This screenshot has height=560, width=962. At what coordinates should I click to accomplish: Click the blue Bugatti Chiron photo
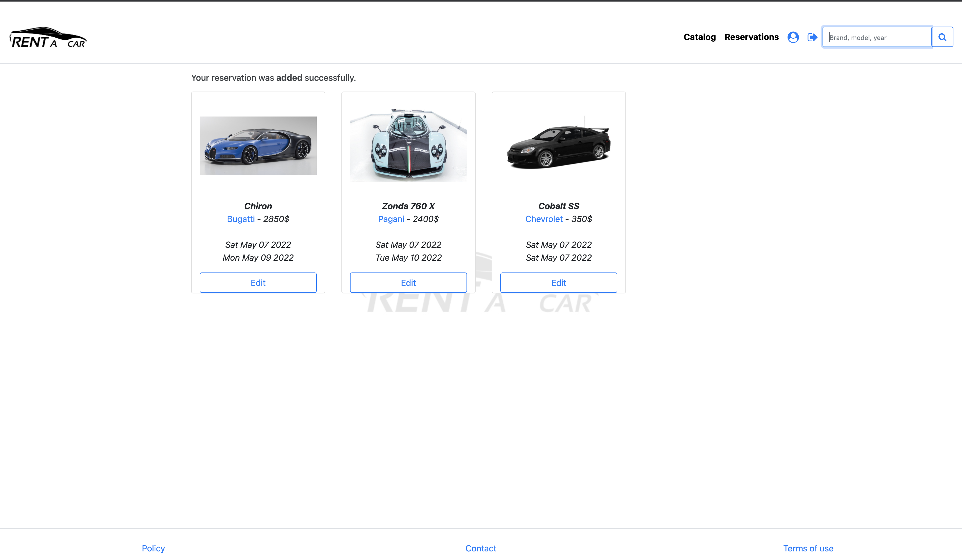coord(258,146)
